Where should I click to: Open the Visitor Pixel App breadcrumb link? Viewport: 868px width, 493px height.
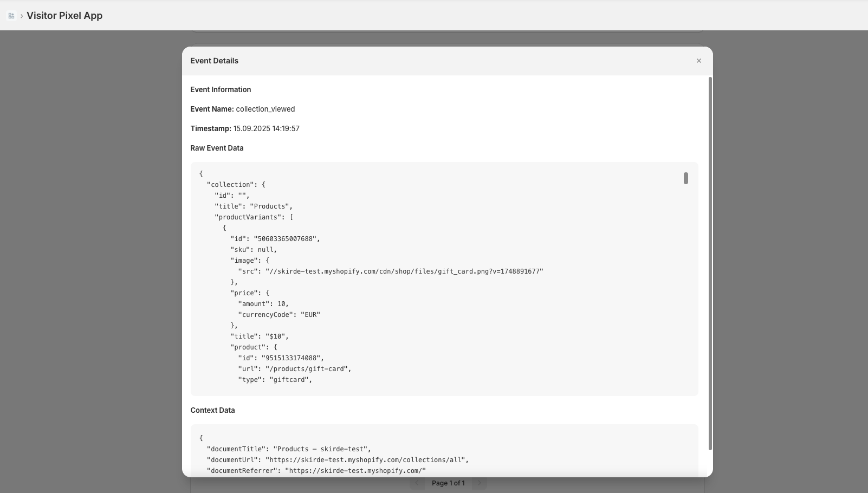(64, 16)
